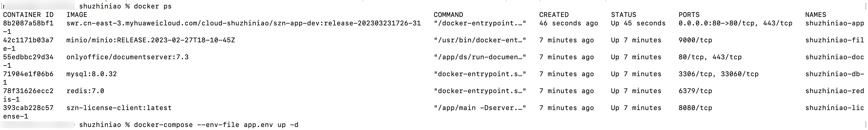Viewport: 868px width, 130px height.
Task: Click the minio/minio RELEASE image name
Action: pos(150,40)
